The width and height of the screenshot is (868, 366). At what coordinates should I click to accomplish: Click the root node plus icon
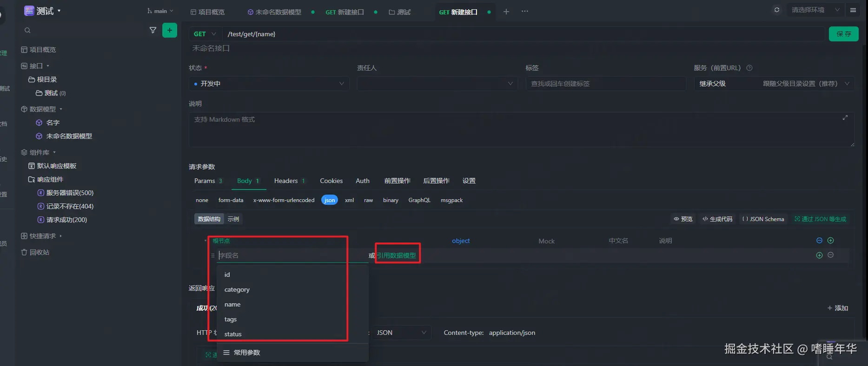[831, 241]
